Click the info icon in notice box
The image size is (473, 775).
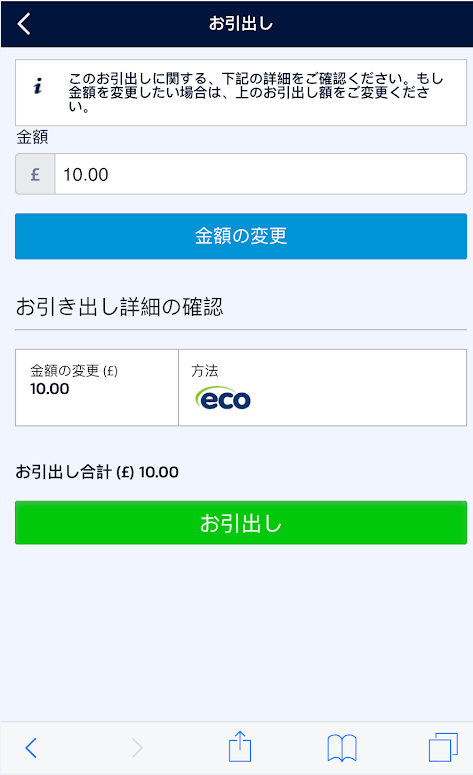coord(38,86)
